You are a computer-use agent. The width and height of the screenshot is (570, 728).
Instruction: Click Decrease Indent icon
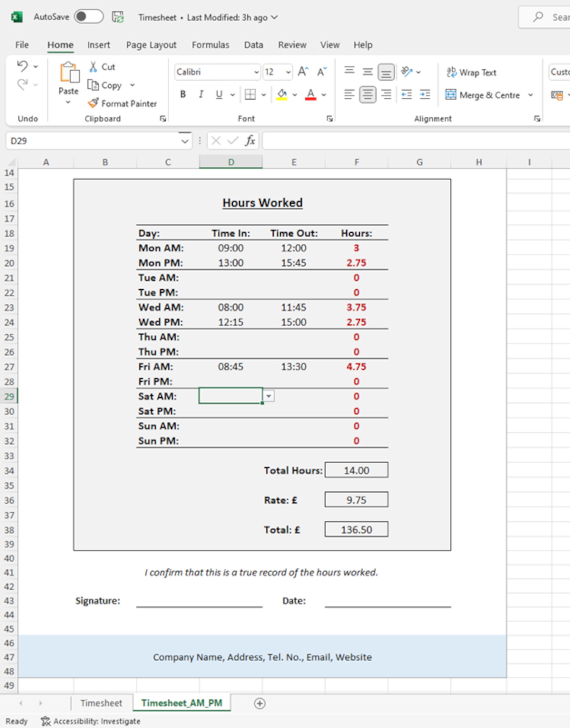click(x=406, y=94)
